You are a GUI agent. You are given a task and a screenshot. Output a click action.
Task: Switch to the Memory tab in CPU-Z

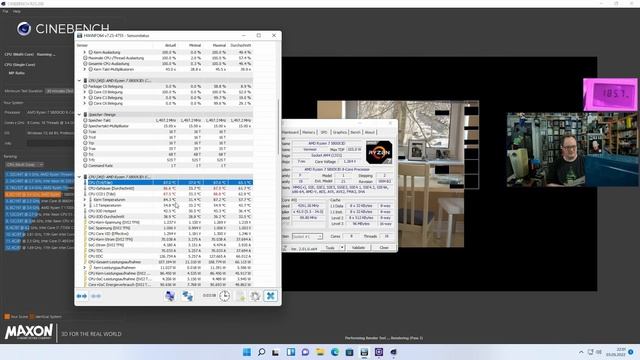point(309,132)
